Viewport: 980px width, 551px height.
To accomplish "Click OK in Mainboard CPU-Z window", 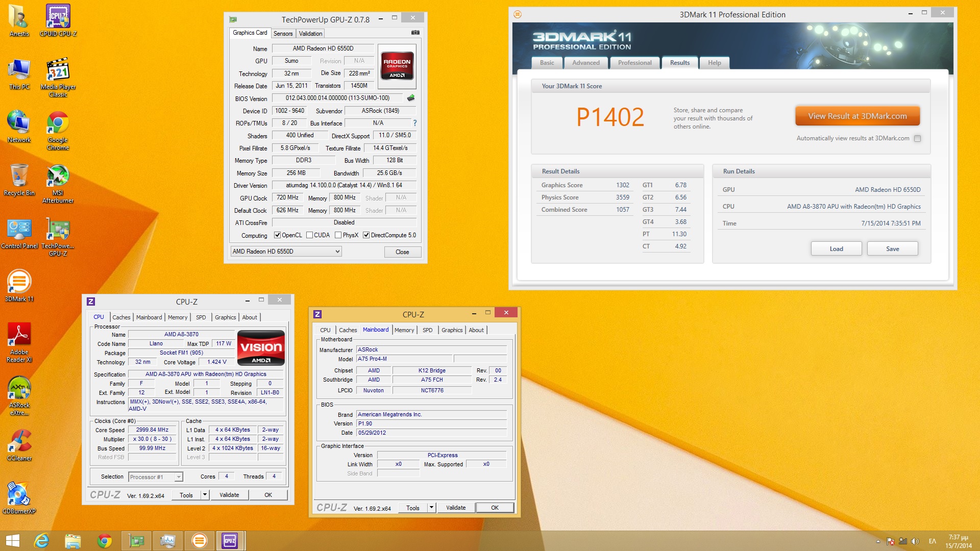I will coord(495,508).
